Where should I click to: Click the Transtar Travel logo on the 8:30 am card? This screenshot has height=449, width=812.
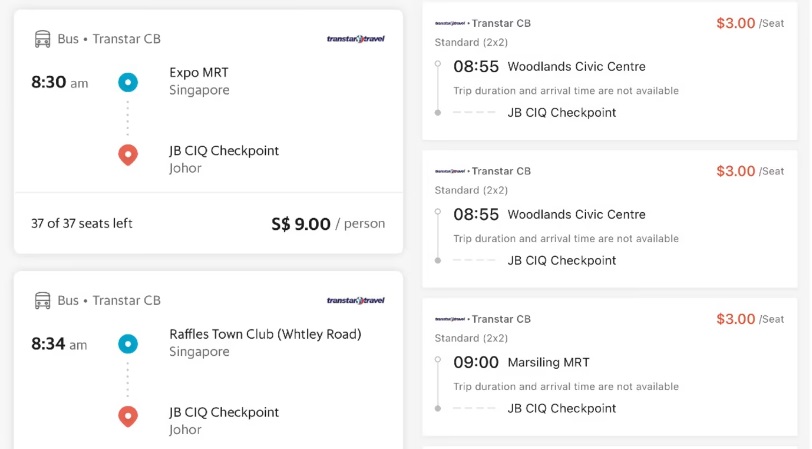(x=356, y=39)
